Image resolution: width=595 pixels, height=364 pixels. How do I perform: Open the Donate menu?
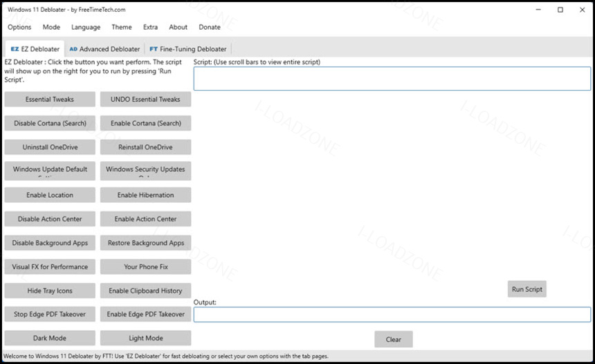210,27
